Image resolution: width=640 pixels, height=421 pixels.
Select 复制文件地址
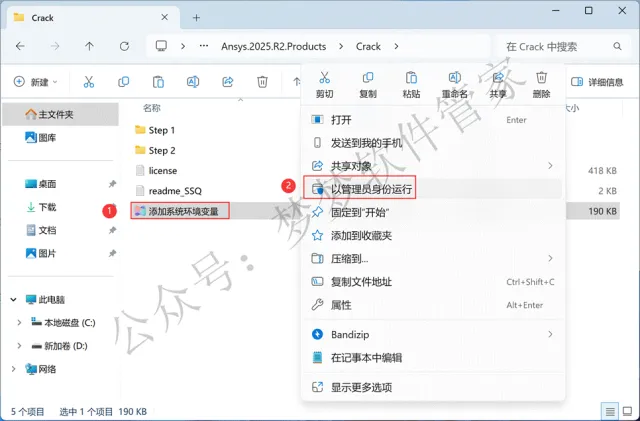(433, 282)
